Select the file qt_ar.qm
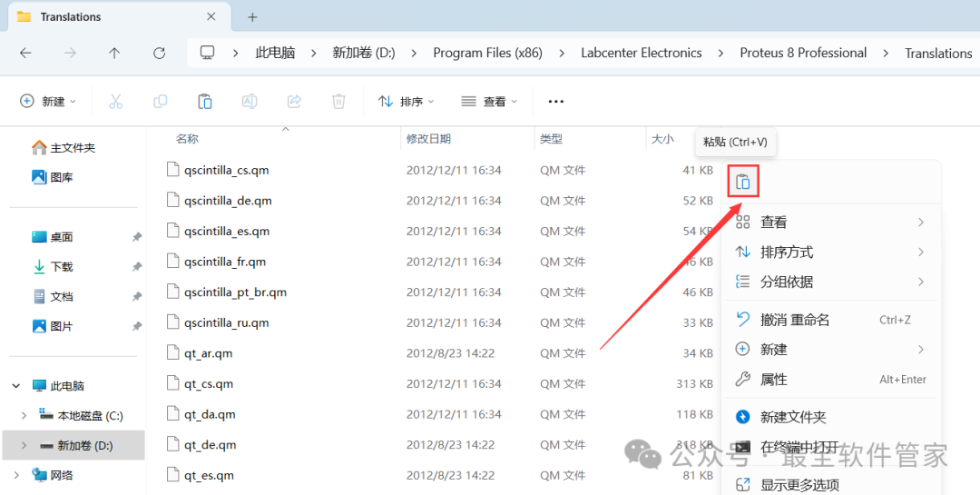Viewport: 980px width, 495px height. click(208, 353)
